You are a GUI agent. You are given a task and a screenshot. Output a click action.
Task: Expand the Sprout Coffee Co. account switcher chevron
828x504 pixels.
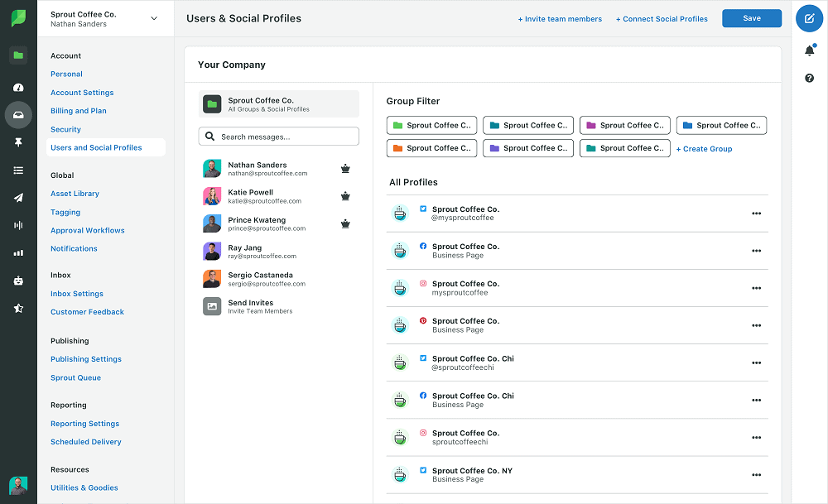[154, 18]
